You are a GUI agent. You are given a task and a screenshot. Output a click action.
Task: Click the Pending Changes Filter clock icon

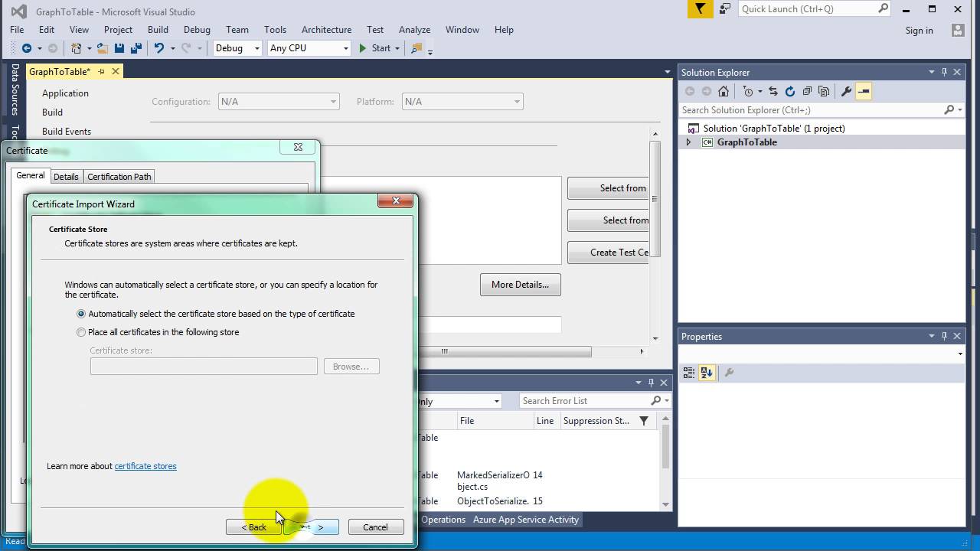pos(748,91)
